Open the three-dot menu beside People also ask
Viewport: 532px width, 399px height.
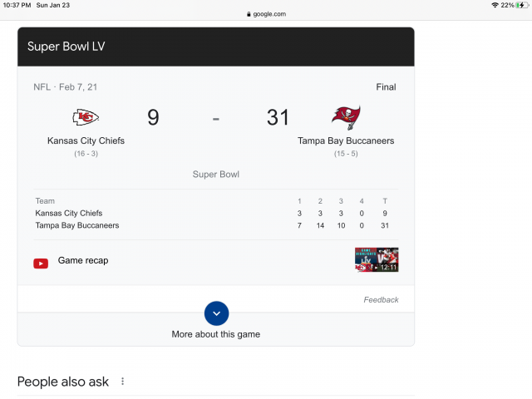pos(123,382)
